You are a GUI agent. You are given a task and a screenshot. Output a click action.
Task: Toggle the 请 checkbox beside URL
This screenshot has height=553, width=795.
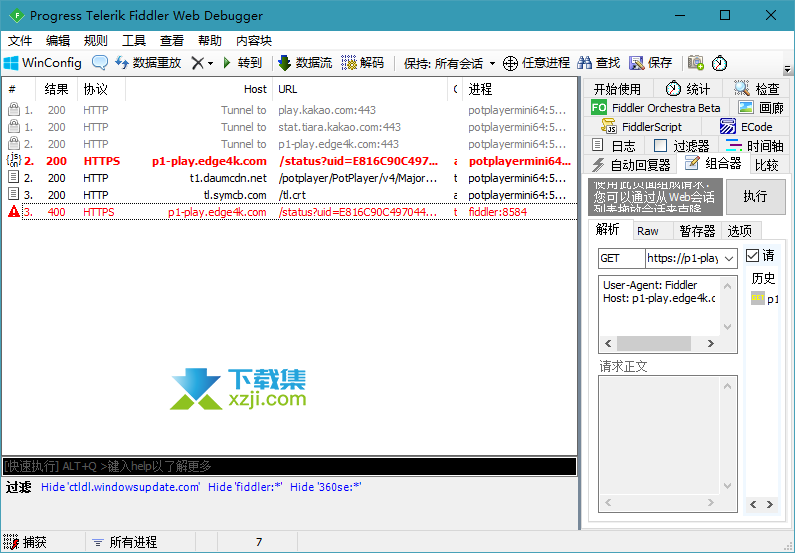(x=753, y=255)
